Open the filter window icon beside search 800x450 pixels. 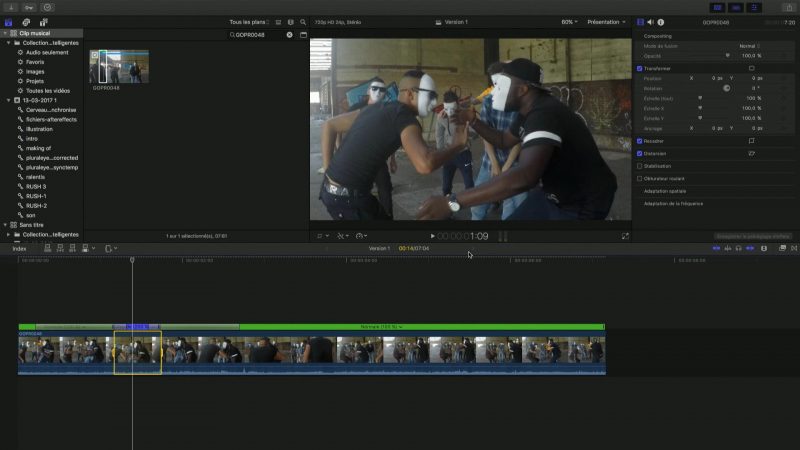[x=304, y=35]
